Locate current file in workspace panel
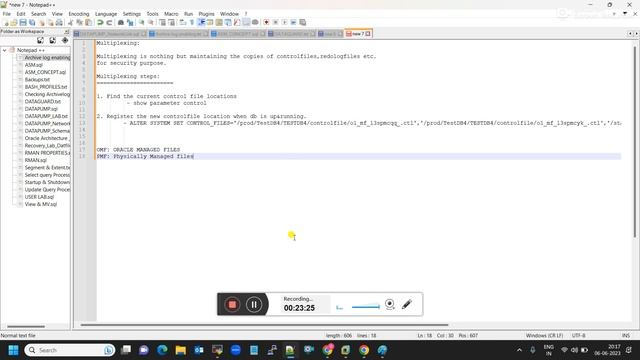The height and width of the screenshot is (360, 640). tap(65, 40)
